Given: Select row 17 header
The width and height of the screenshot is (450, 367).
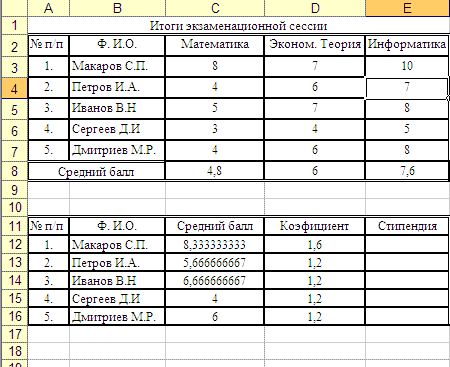Looking at the screenshot, I should click(x=14, y=334).
